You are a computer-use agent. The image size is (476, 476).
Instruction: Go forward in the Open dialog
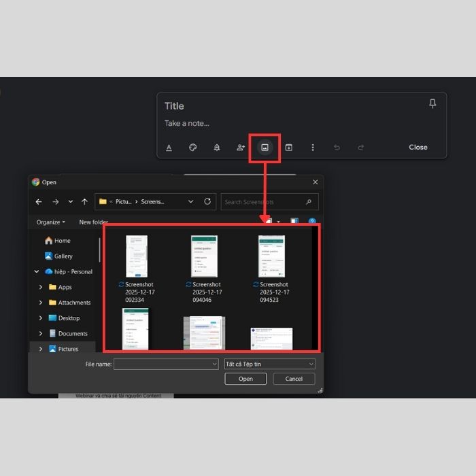(56, 202)
